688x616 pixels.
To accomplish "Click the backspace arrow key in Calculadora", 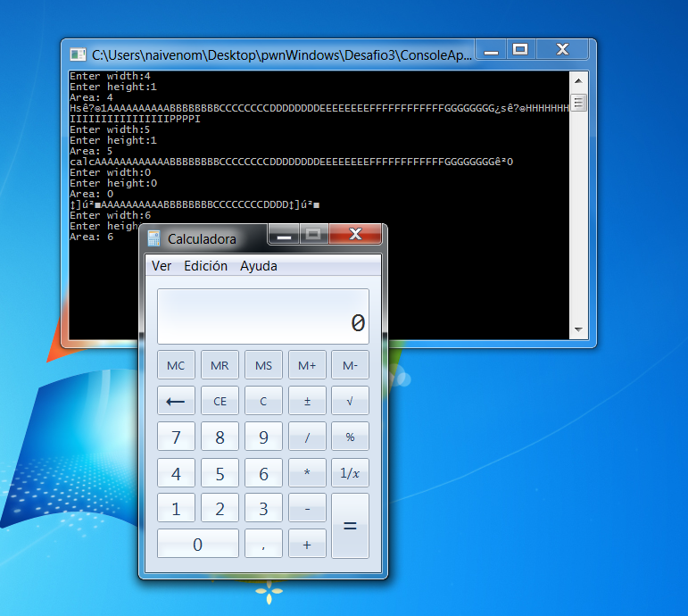I will pyautogui.click(x=176, y=401).
